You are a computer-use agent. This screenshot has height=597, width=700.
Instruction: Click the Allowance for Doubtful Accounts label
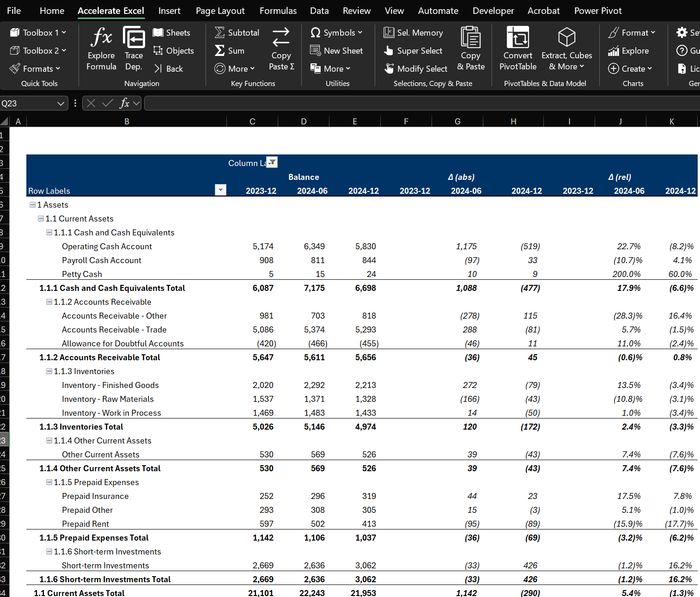click(x=123, y=344)
